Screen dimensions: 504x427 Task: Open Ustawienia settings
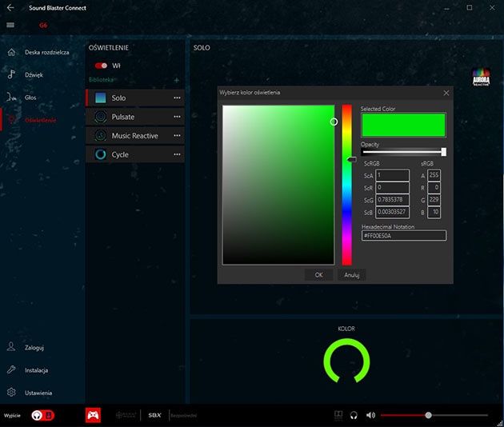coord(38,393)
